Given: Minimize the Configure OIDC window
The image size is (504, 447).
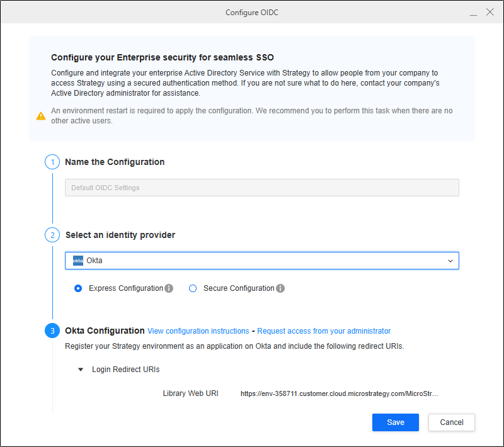Looking at the screenshot, I should (x=472, y=13).
